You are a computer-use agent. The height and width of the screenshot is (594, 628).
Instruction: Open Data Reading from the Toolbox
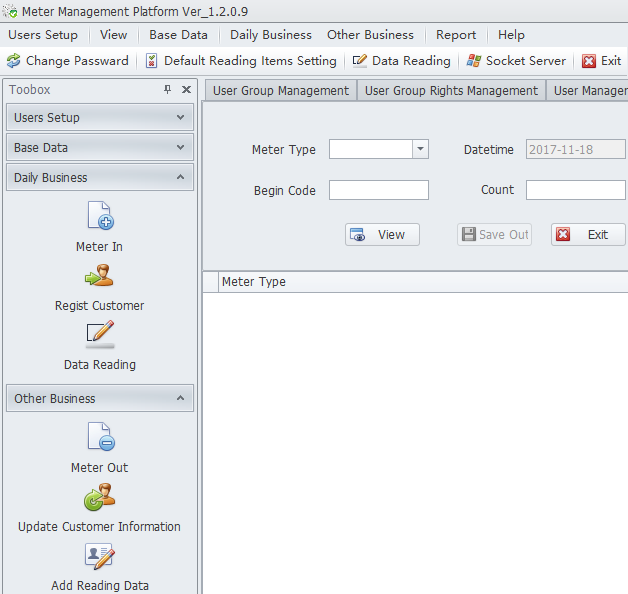[99, 336]
